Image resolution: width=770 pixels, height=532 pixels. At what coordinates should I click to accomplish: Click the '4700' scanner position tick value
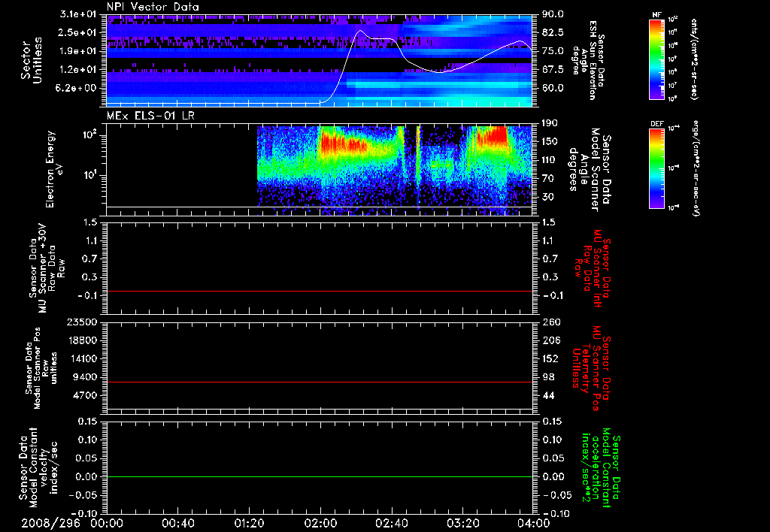point(85,395)
